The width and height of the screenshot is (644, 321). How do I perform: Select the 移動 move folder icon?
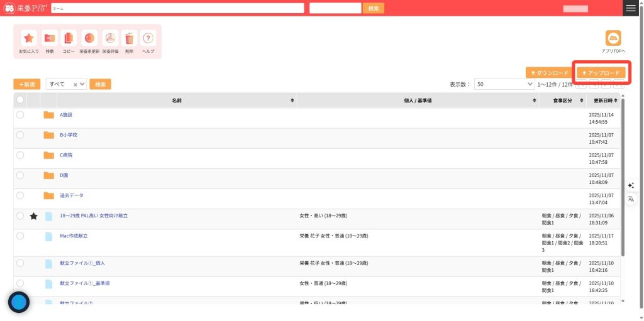(x=50, y=38)
